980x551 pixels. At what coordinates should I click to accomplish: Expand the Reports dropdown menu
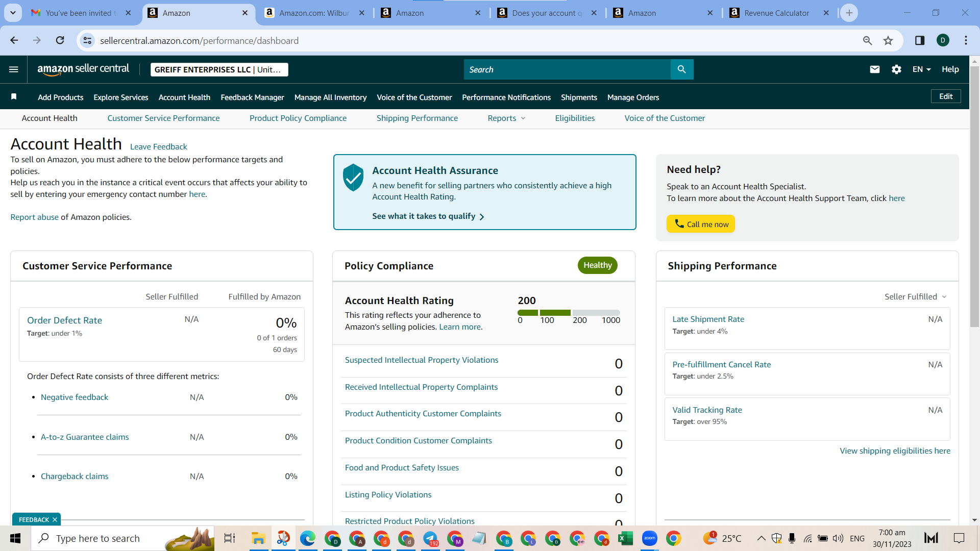[506, 118]
